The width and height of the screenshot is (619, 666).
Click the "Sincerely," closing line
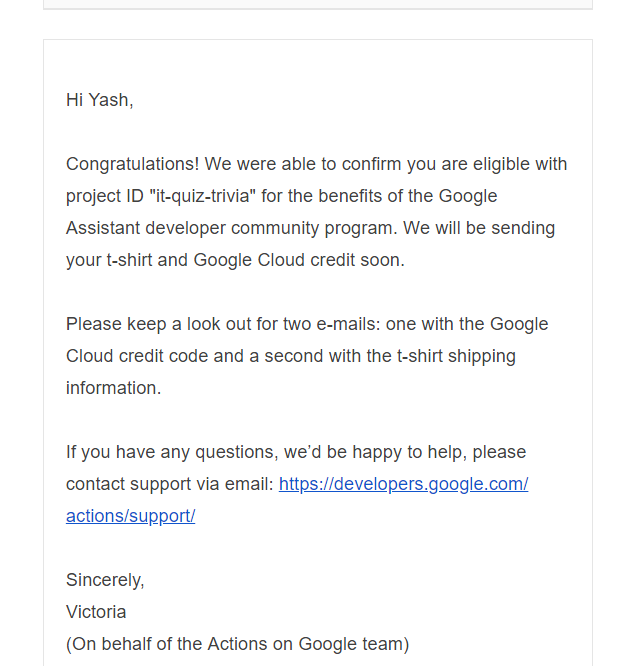[105, 580]
